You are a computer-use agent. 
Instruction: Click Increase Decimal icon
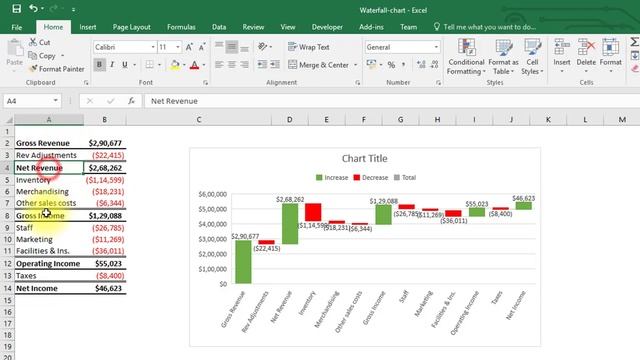tap(421, 64)
